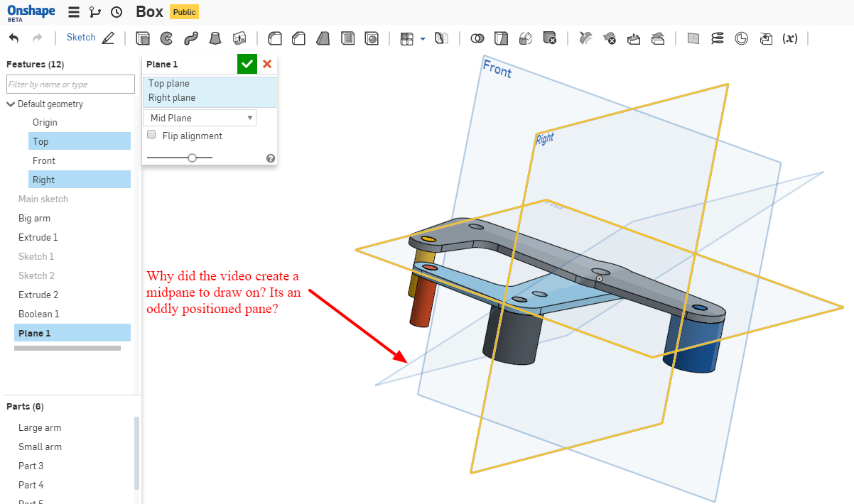Open the Mid Plane type dropdown
Screen dimensions: 854x504
click(x=200, y=118)
